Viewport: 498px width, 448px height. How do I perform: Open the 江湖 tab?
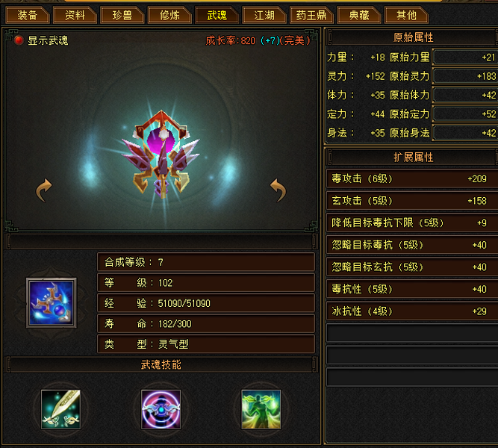tap(264, 15)
